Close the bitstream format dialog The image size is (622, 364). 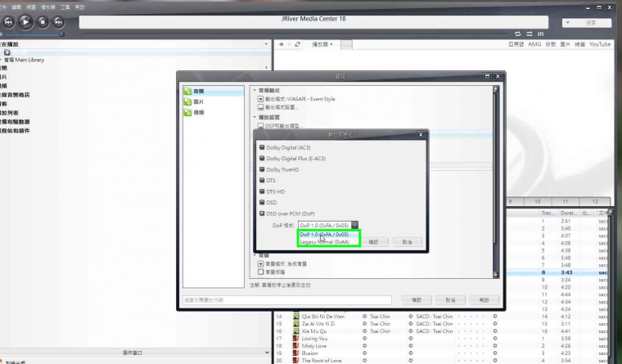click(x=421, y=135)
